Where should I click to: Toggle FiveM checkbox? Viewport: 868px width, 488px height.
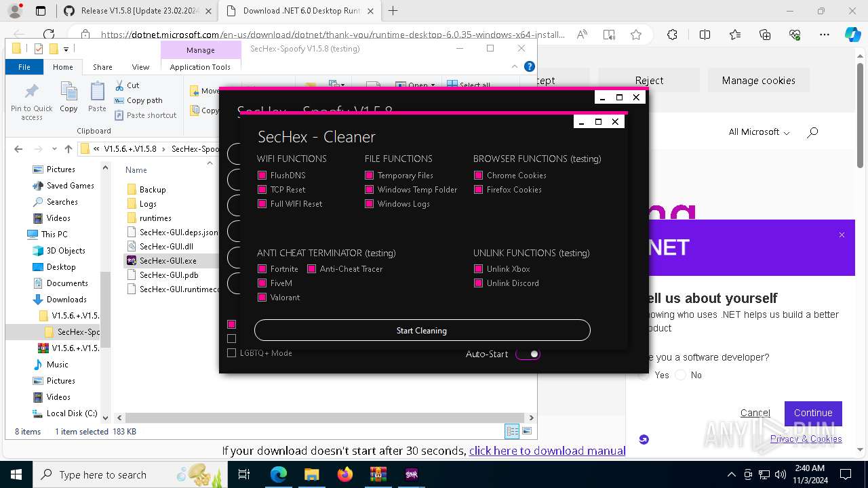pos(262,283)
